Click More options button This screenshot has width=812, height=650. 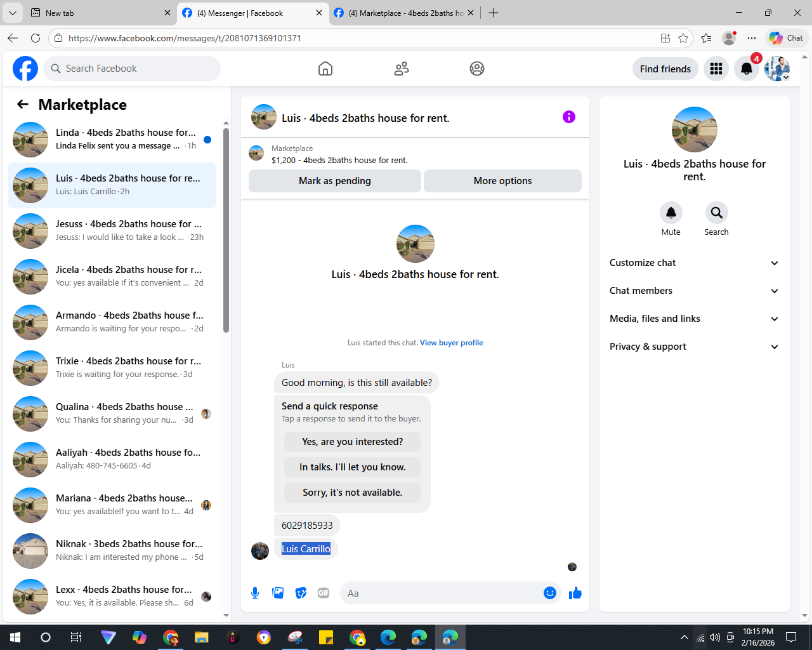click(x=503, y=181)
